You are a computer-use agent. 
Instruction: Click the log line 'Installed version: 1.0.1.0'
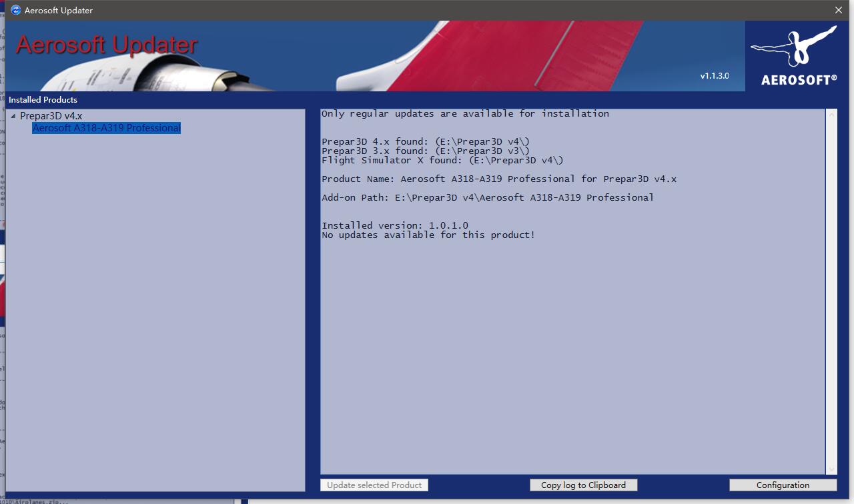(395, 225)
